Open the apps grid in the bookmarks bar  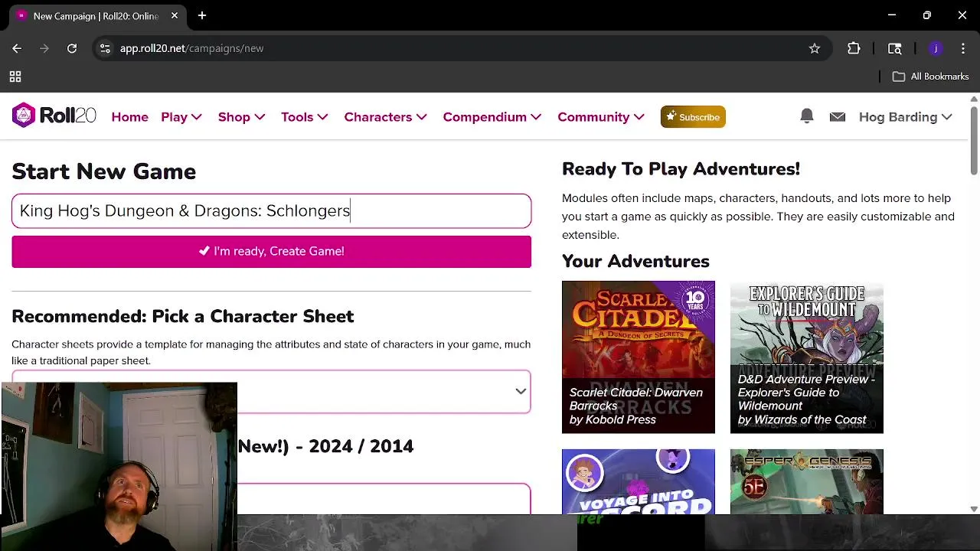(15, 77)
